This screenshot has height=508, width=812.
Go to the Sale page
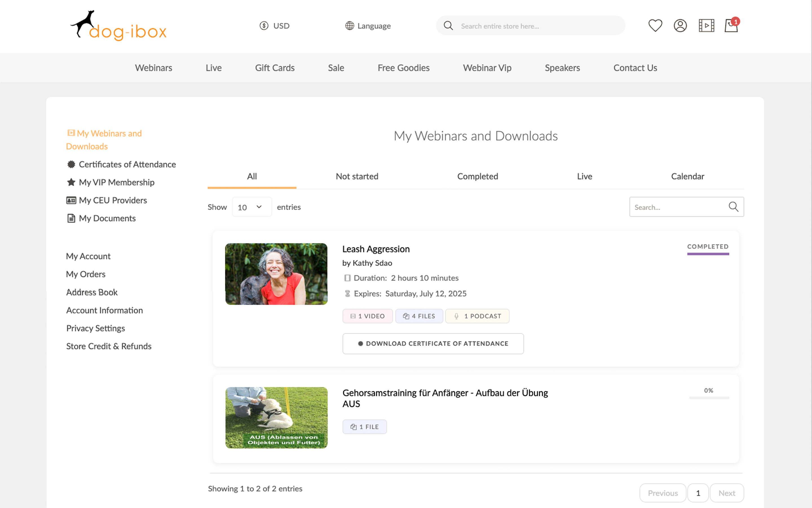pos(336,68)
